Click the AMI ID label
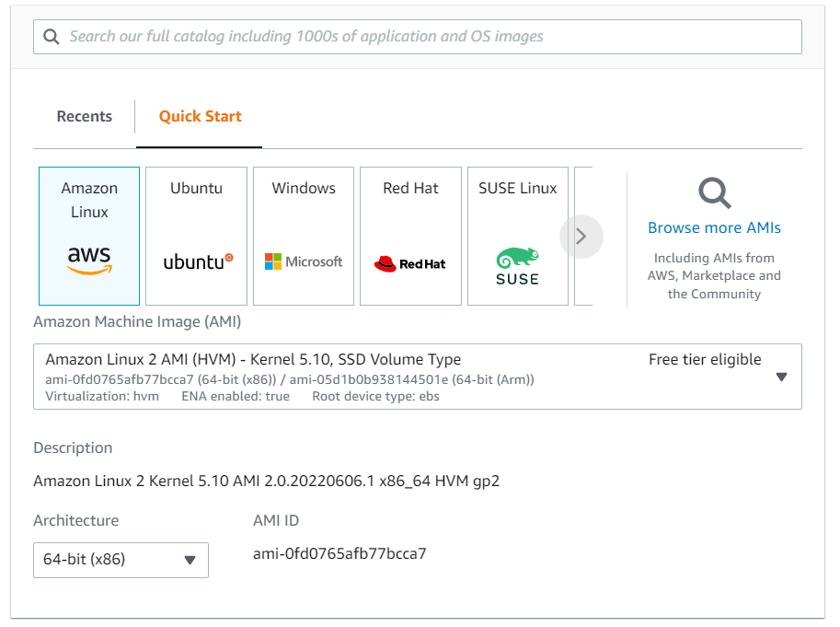 point(276,520)
